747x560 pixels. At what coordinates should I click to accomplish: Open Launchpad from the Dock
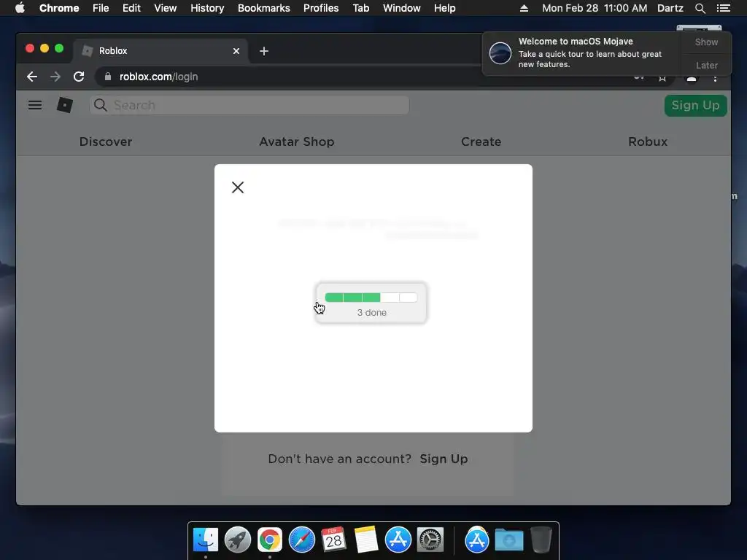click(x=238, y=540)
